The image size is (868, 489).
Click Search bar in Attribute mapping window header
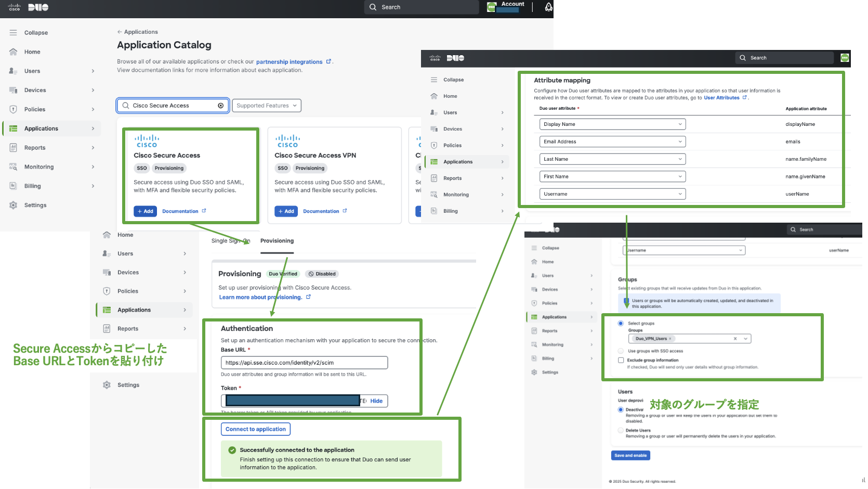tap(784, 58)
